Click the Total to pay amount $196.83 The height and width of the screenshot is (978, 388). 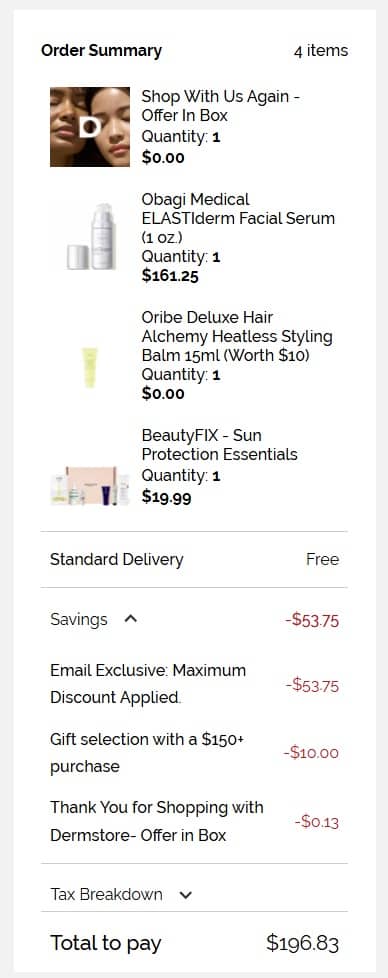[x=303, y=942]
